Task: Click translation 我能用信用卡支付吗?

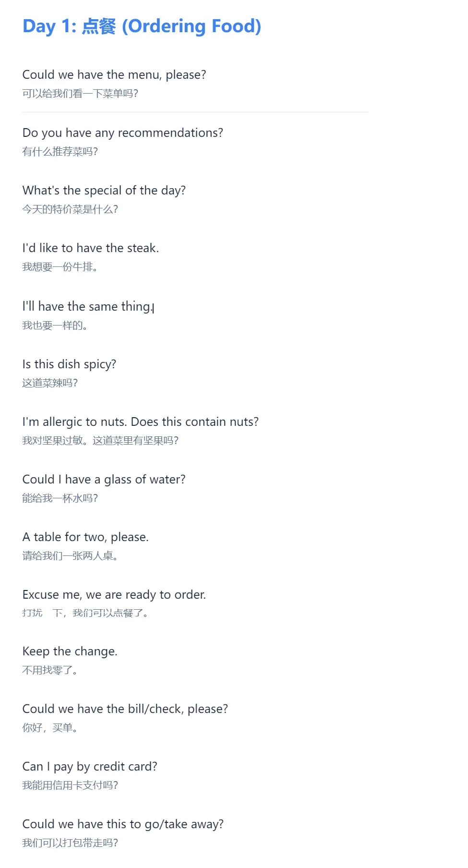Action: 70,785
